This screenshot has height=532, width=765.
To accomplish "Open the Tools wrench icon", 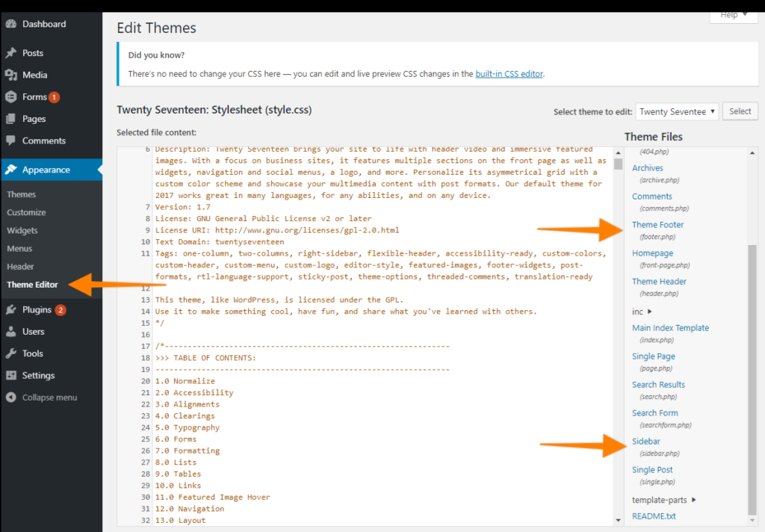I will click(x=10, y=353).
